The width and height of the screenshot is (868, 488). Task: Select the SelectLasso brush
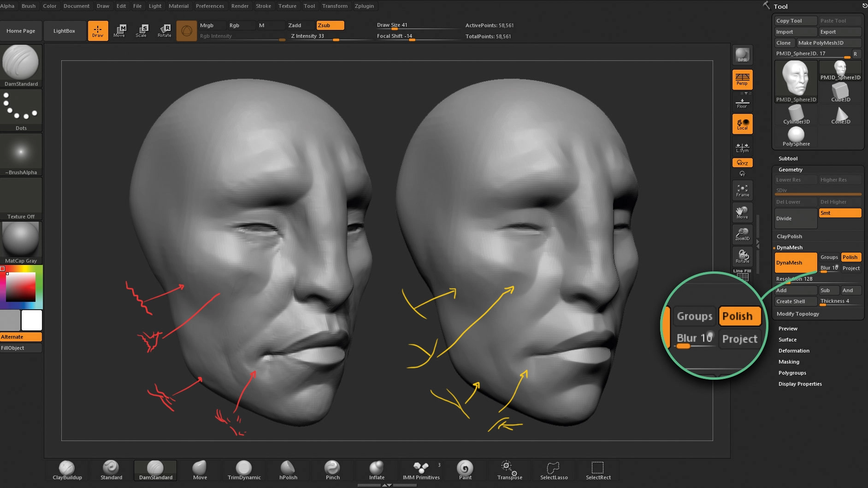554,470
